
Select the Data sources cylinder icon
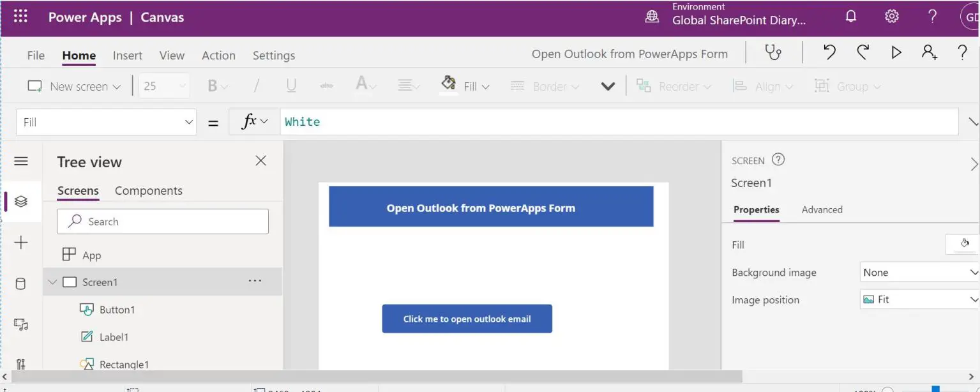tap(21, 283)
